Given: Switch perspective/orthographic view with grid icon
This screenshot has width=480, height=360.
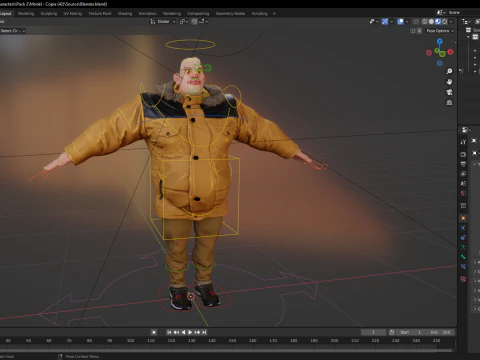Looking at the screenshot, I should click(449, 103).
